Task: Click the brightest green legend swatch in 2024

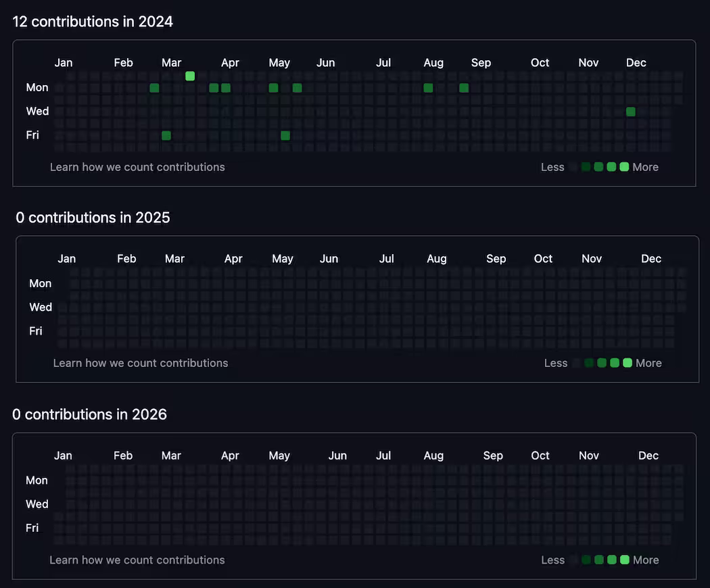Action: tap(624, 167)
